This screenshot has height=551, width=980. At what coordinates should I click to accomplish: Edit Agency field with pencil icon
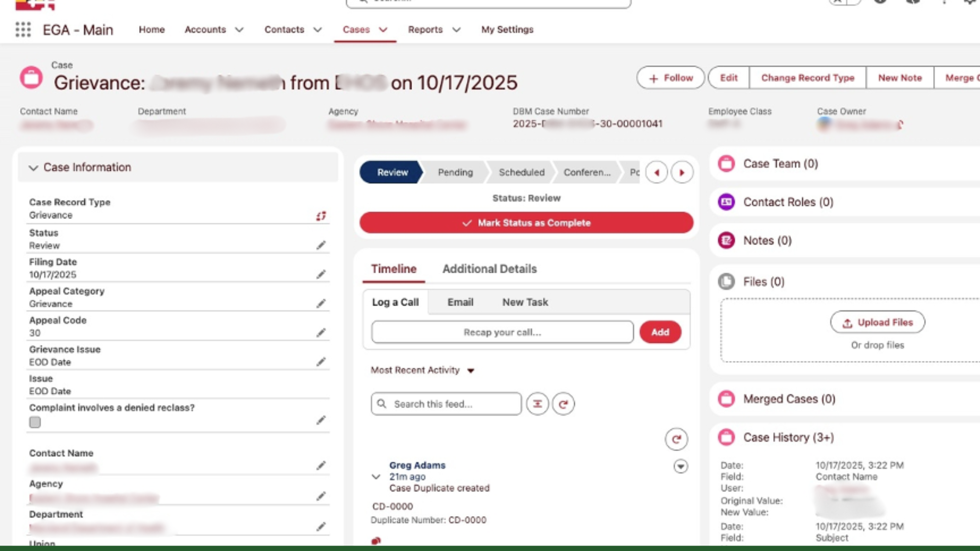[321, 496]
